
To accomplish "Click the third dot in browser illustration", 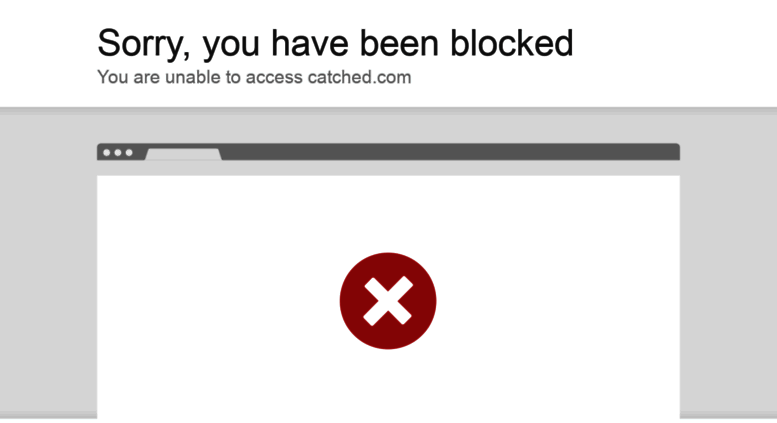I will click(x=129, y=153).
